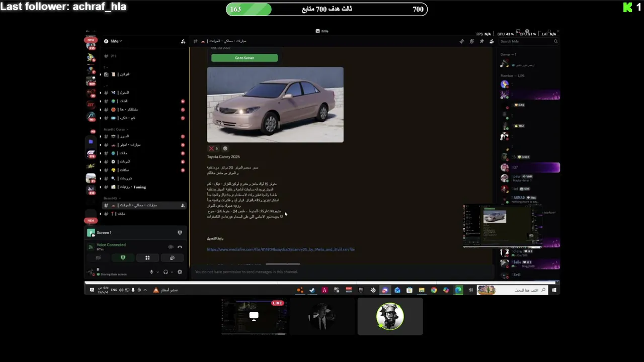Expand arrow beside the Tuning channel
The height and width of the screenshot is (362, 644).
[x=100, y=187]
